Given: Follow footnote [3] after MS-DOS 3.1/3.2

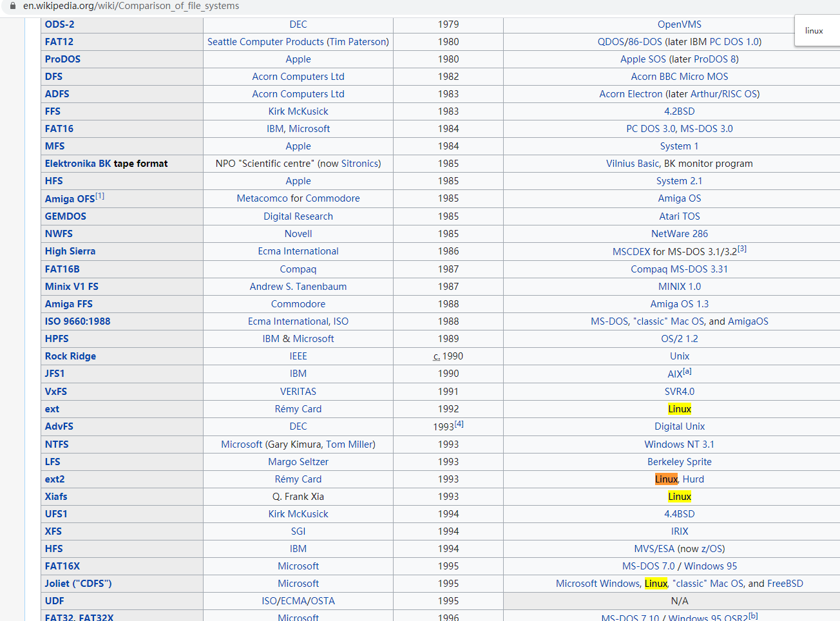Looking at the screenshot, I should coord(742,249).
